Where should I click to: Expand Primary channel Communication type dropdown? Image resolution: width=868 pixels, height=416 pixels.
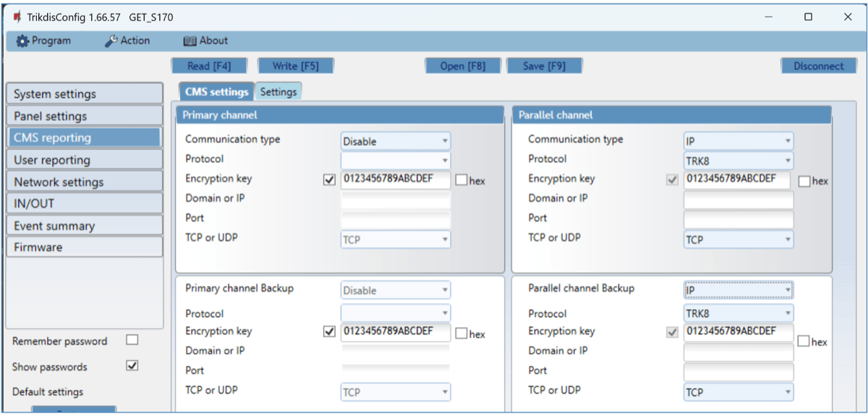(395, 141)
